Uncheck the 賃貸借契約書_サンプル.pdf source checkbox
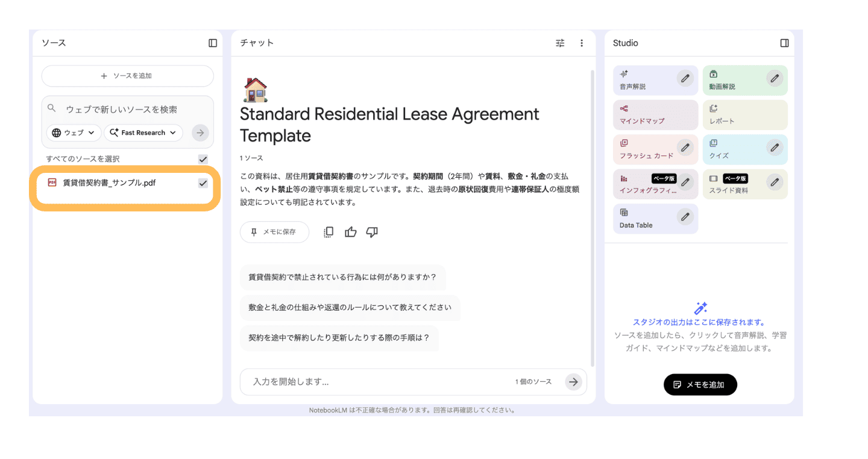The width and height of the screenshot is (868, 459). [x=203, y=183]
